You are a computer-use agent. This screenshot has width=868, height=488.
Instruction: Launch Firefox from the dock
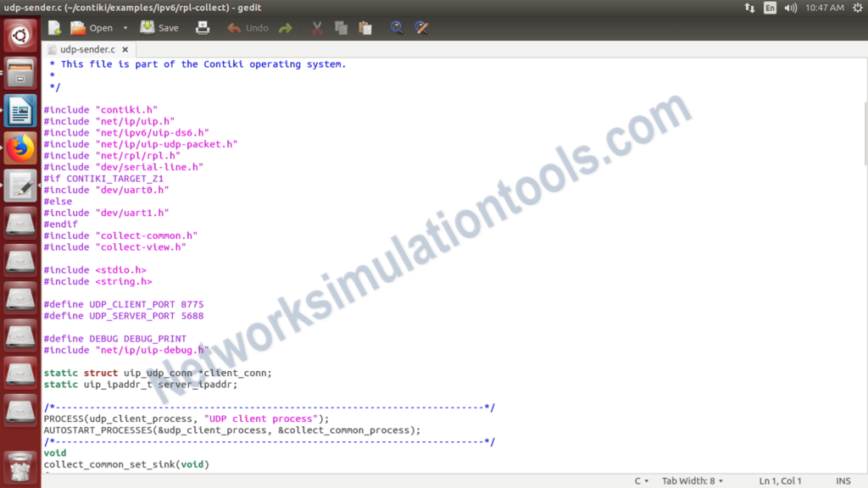[19, 147]
